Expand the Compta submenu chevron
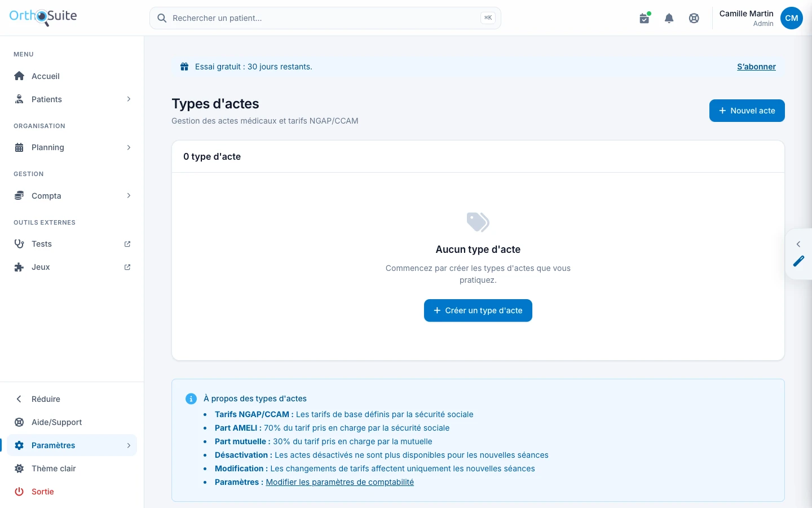Image resolution: width=812 pixels, height=508 pixels. pyautogui.click(x=129, y=196)
